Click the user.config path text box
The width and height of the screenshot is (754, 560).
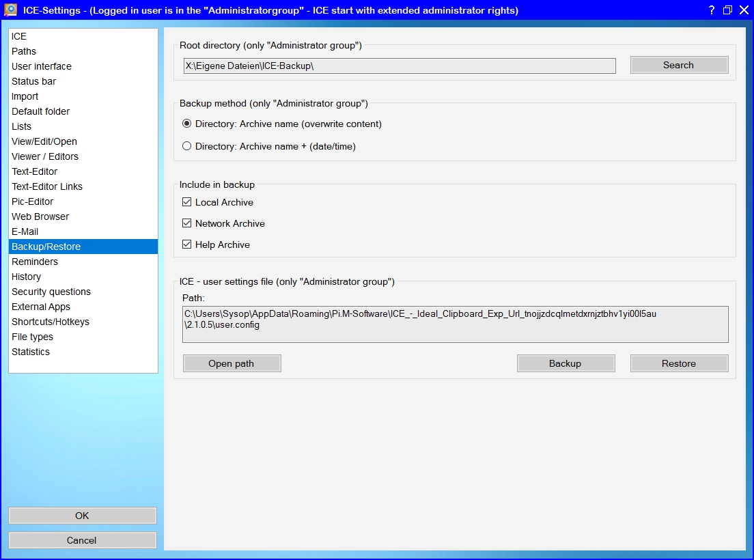[455, 324]
